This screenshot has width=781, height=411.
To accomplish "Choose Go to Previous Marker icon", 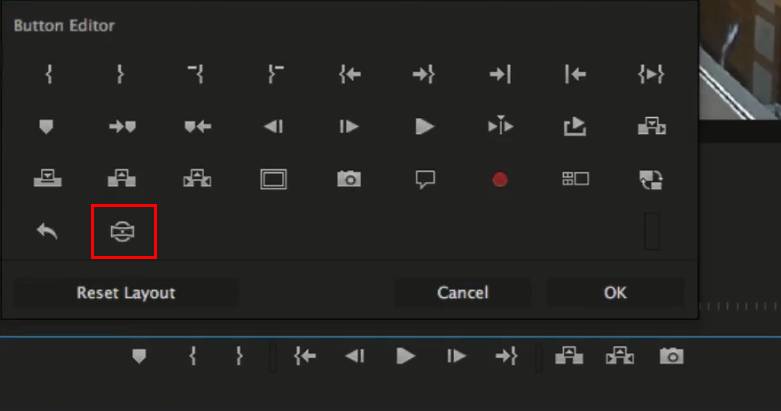I will point(197,127).
